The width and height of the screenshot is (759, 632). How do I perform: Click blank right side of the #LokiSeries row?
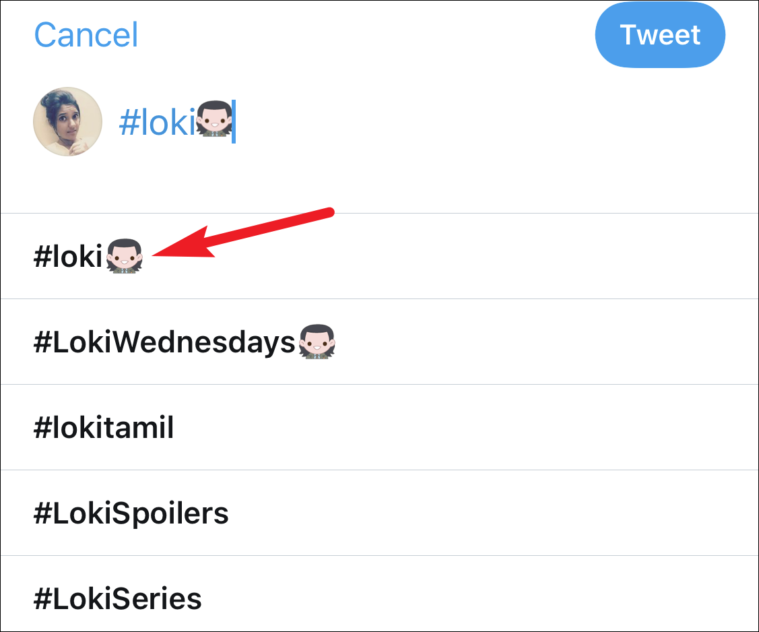pyautogui.click(x=550, y=599)
